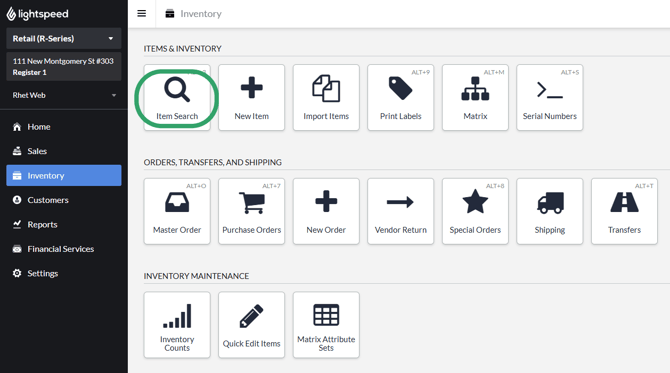This screenshot has width=670, height=373.
Task: Select Inventory in sidebar
Action: coord(64,176)
